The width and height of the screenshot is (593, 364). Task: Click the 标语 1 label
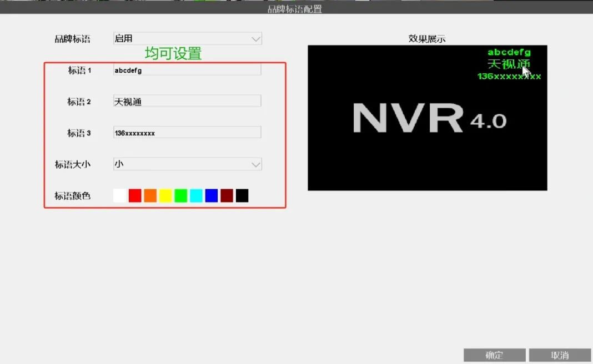tap(79, 70)
